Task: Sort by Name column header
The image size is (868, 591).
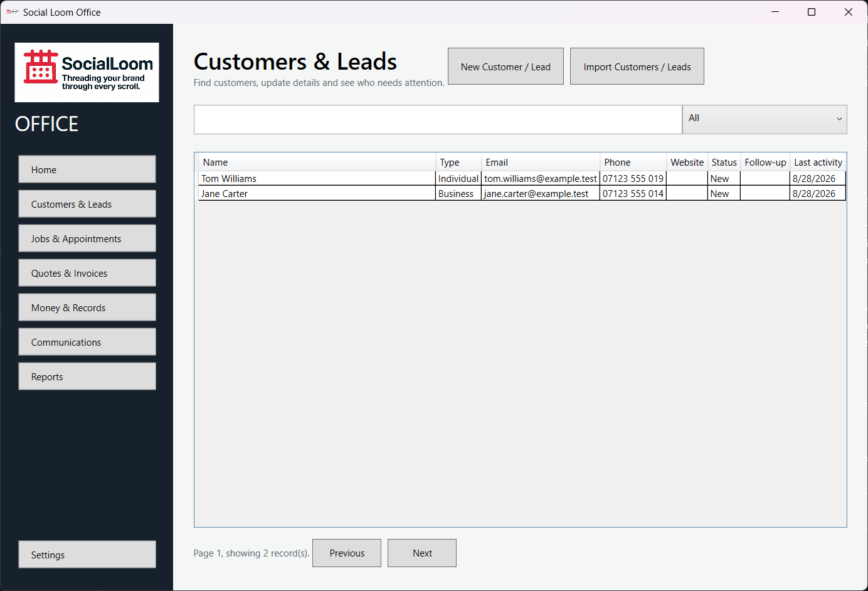Action: (x=317, y=162)
